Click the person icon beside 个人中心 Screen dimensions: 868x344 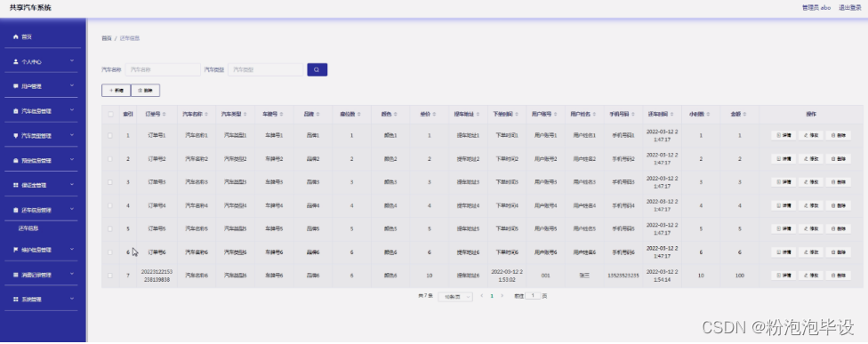tap(16, 62)
